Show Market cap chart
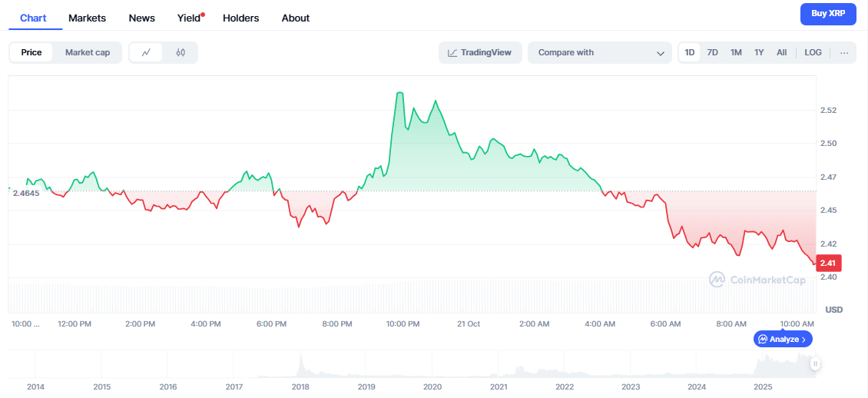868x398 pixels. click(x=88, y=52)
